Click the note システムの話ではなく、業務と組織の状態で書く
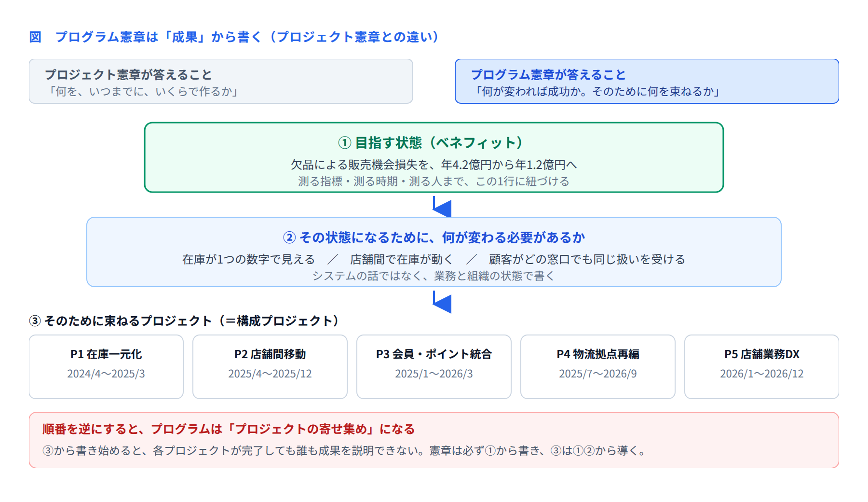 coord(434,276)
